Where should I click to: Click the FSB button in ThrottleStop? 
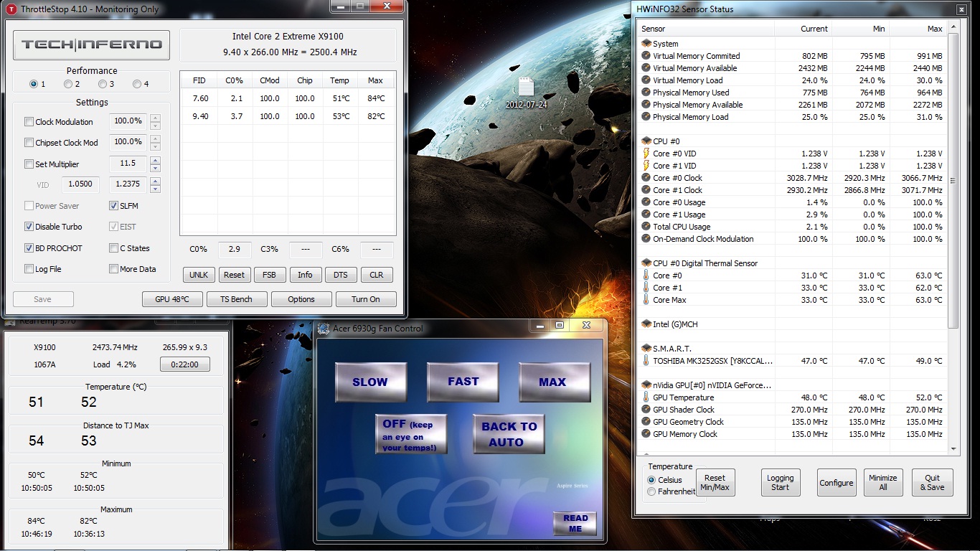(x=269, y=275)
